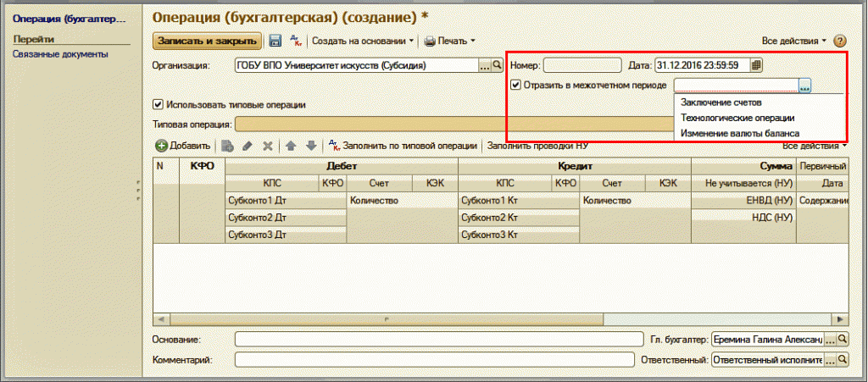Click the inter-period operation type input field
868x382 pixels.
click(737, 86)
